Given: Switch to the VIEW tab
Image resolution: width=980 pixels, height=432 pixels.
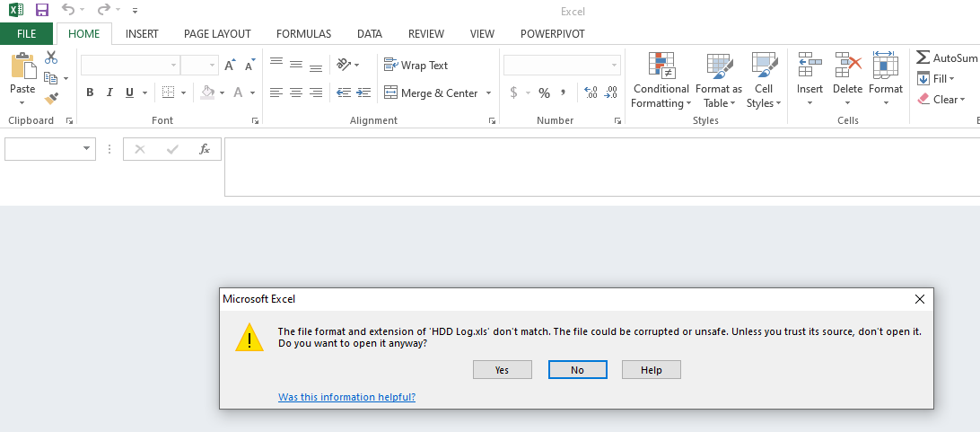Looking at the screenshot, I should (482, 34).
